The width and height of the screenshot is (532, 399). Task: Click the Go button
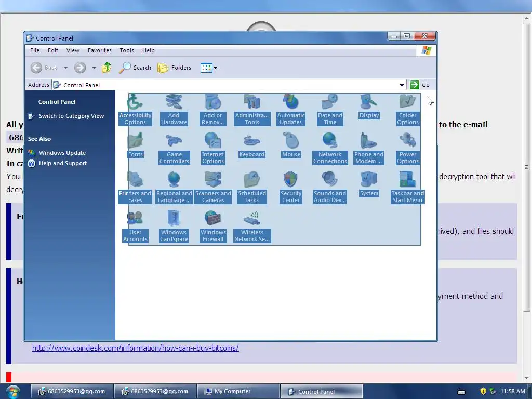[x=420, y=85]
